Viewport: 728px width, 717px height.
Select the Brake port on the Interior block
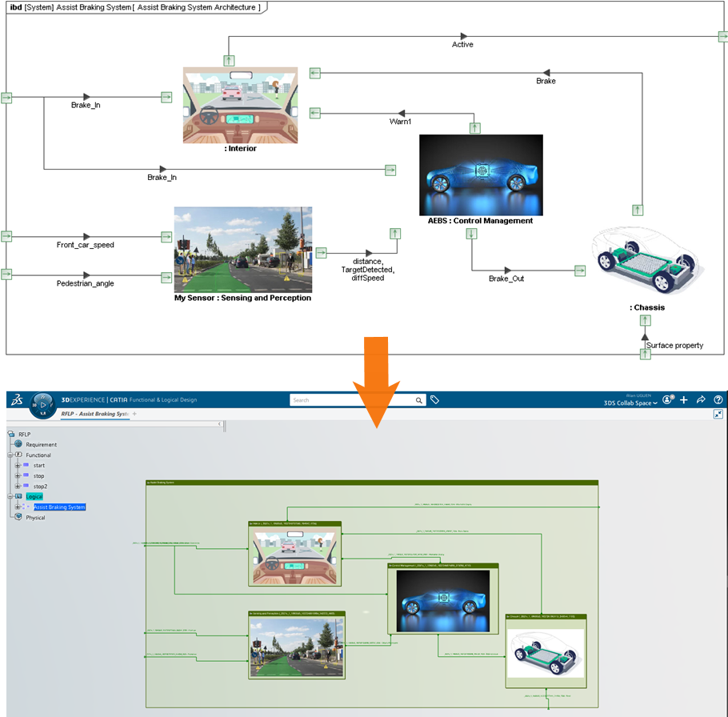[x=314, y=73]
